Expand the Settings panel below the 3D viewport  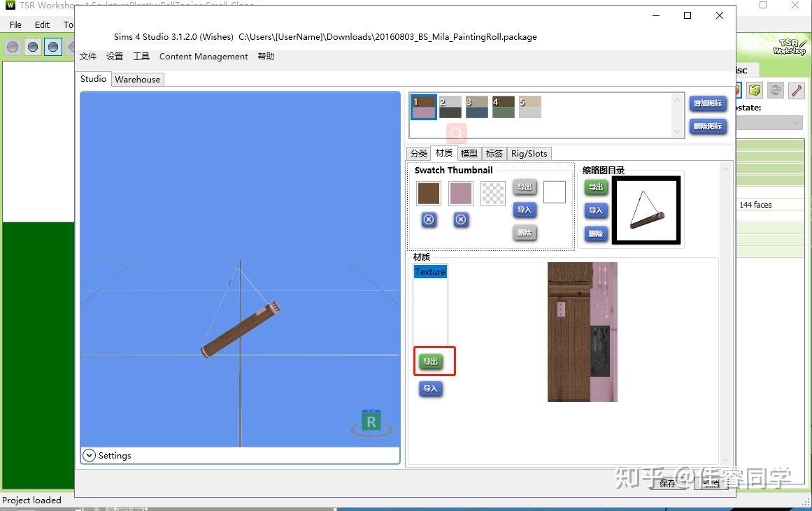[x=89, y=455]
